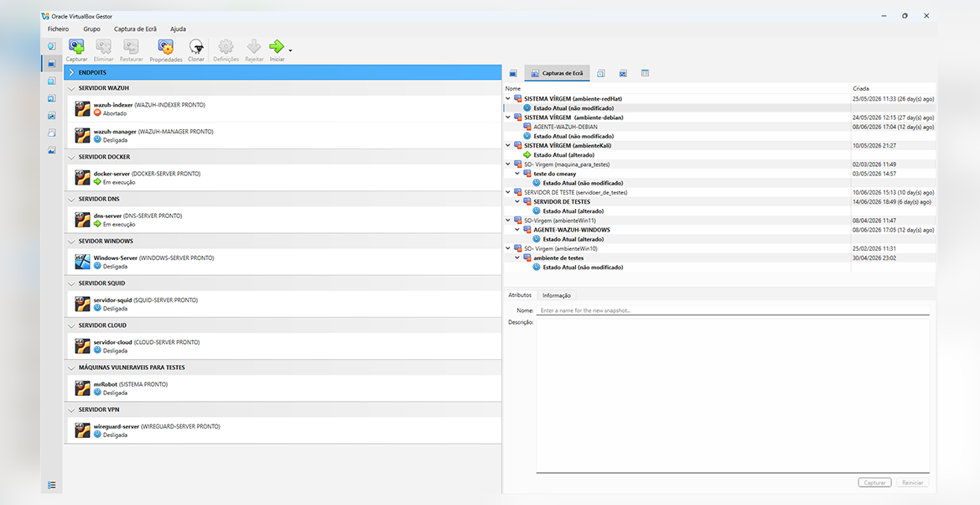Click the servidor-cloud machine icon
Viewport: 980px width, 505px height.
[83, 346]
